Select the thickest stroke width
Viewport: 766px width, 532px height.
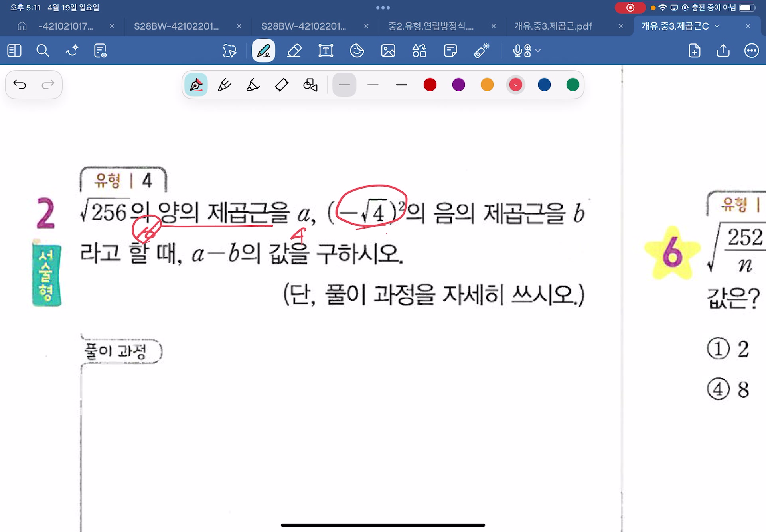tap(401, 85)
